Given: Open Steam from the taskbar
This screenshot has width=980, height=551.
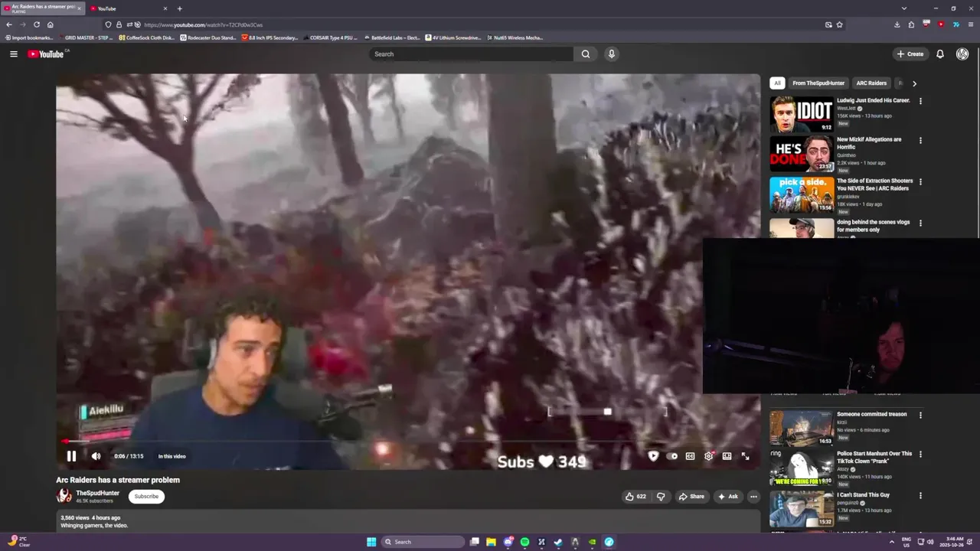Looking at the screenshot, I should pos(558,542).
